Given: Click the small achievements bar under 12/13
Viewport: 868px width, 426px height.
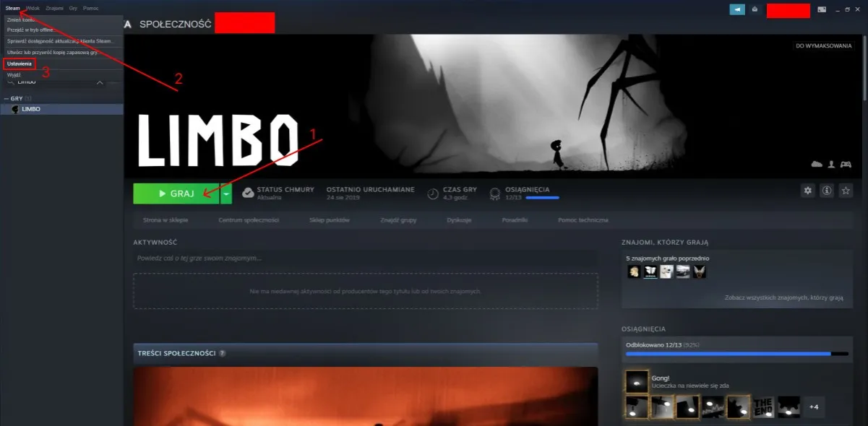Looking at the screenshot, I should tap(542, 197).
